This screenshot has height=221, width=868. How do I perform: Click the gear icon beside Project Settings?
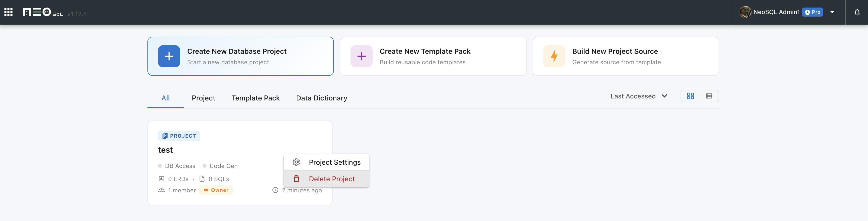(296, 162)
